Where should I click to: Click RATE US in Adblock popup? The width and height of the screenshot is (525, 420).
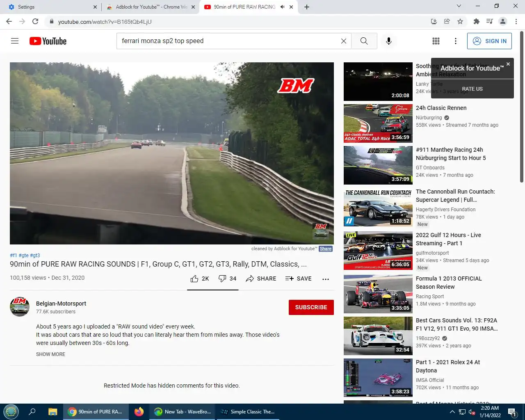[472, 89]
